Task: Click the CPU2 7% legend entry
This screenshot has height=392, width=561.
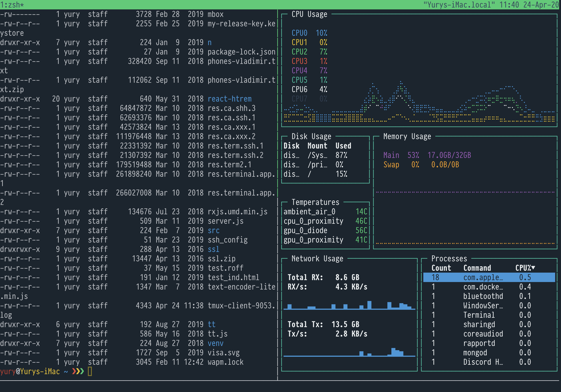Action: [309, 52]
